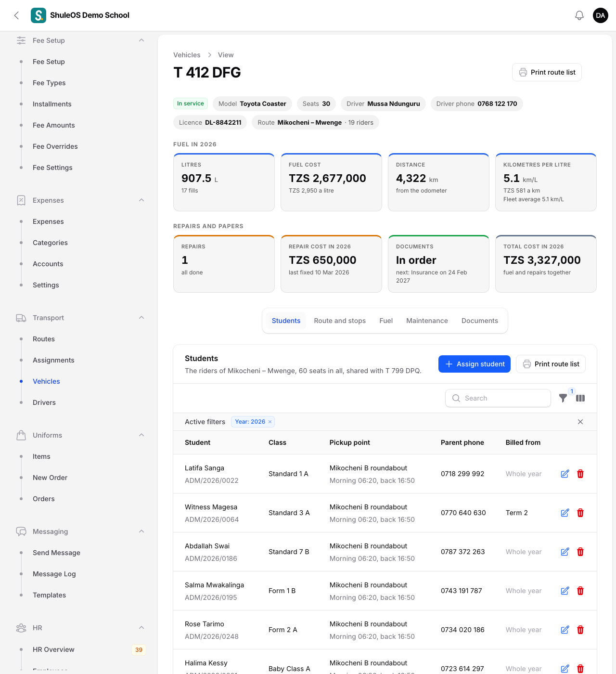
Task: Open the notifications bell
Action: [x=579, y=15]
